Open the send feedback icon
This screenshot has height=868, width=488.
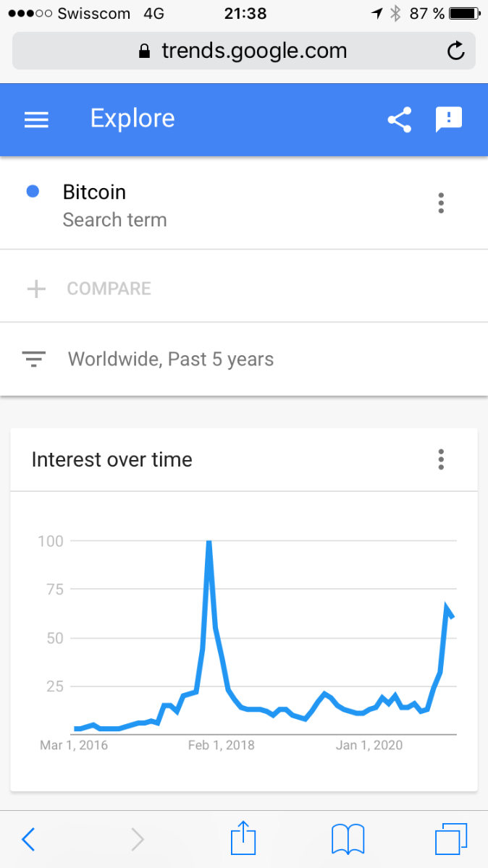click(448, 119)
